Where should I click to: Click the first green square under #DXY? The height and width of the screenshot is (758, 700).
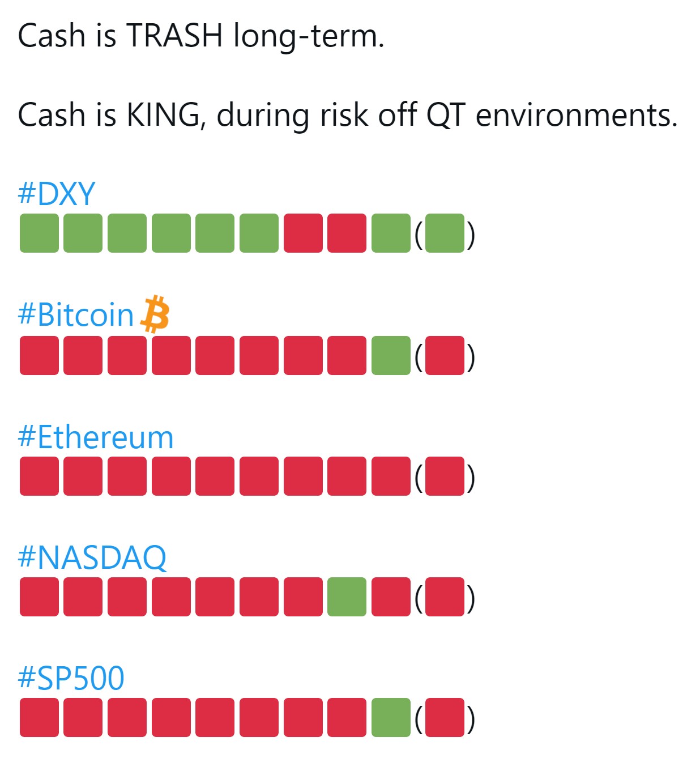pos(39,233)
